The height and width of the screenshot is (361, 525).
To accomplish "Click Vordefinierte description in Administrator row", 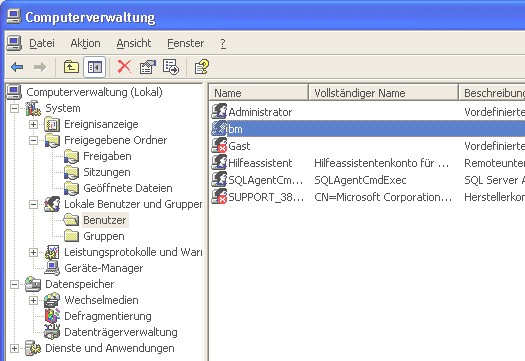I will click(x=494, y=112).
